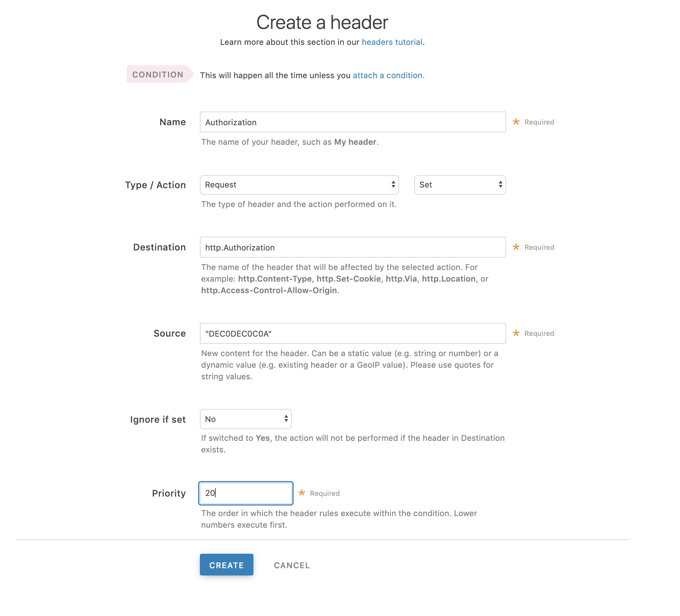
Task: Click the stepper arrows on Request dropdown
Action: 394,185
